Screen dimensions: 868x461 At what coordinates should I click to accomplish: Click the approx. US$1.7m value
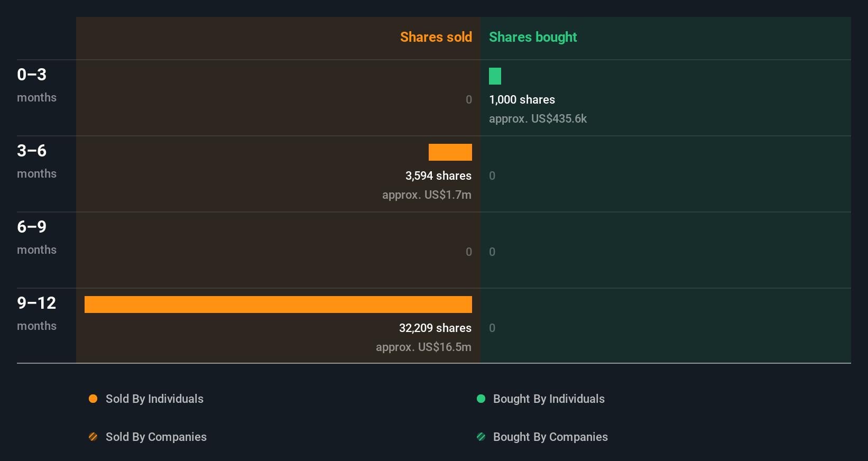click(427, 195)
